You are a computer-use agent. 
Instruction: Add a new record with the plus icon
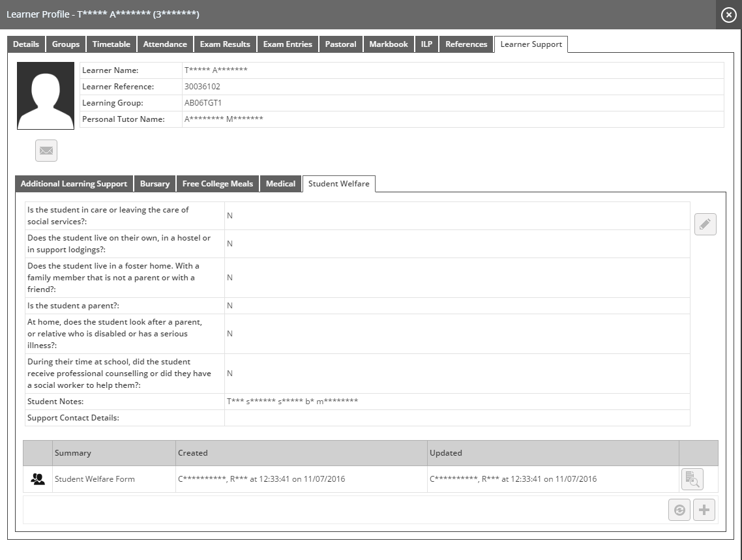[x=704, y=510]
